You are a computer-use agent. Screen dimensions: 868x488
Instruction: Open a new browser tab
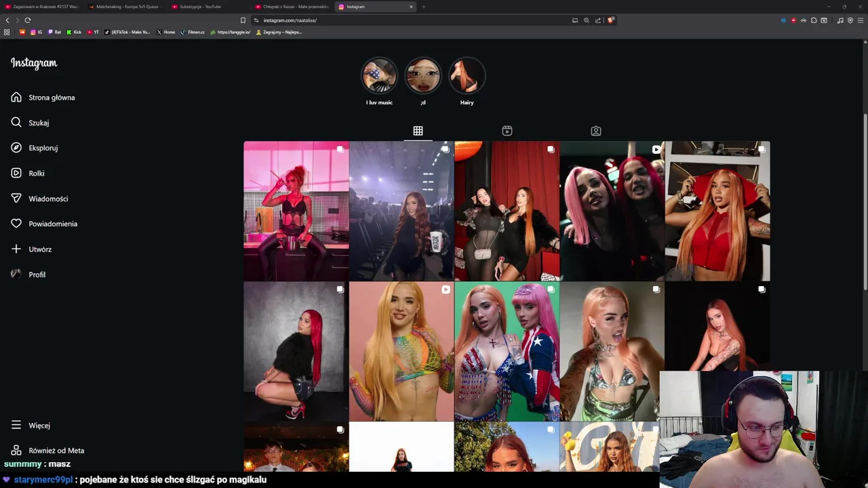coord(424,7)
